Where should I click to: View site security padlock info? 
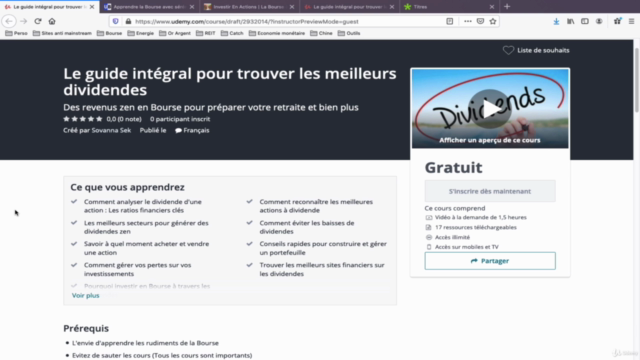(128, 21)
